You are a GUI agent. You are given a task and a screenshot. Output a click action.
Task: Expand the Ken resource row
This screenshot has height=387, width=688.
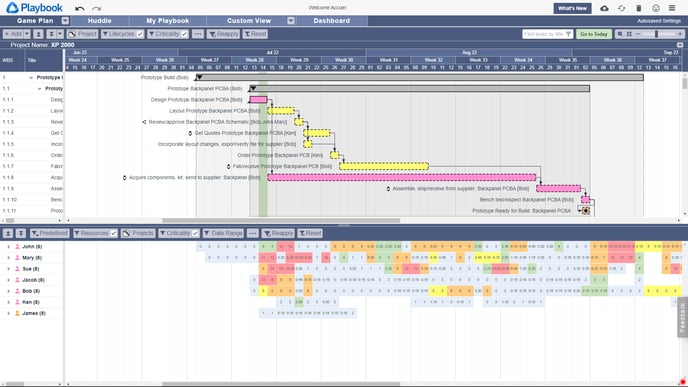[8, 302]
